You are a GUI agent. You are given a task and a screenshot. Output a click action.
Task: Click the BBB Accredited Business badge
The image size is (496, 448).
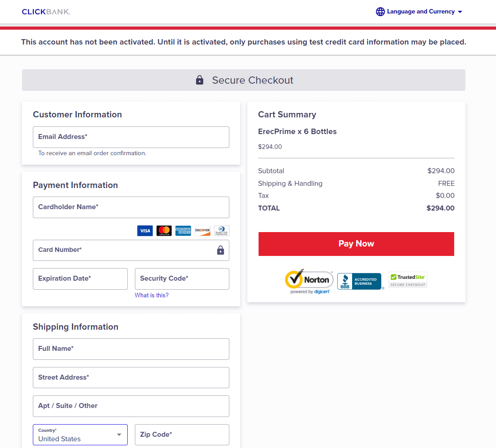tap(360, 281)
